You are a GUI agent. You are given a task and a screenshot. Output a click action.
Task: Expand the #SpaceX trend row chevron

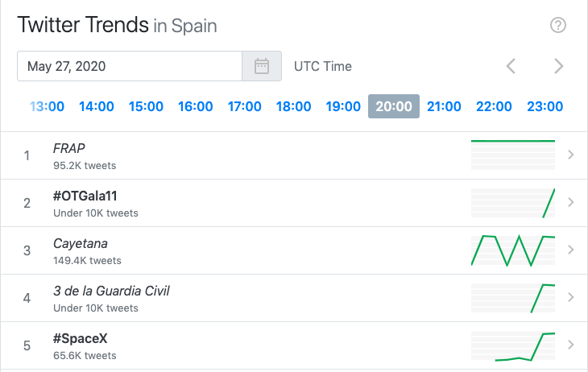pyautogui.click(x=571, y=345)
